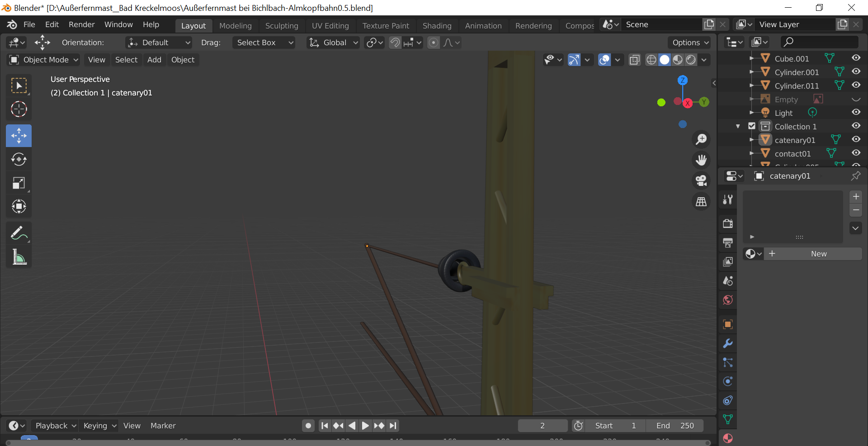Toggle visibility of the Light object
The height and width of the screenshot is (446, 868).
(856, 113)
